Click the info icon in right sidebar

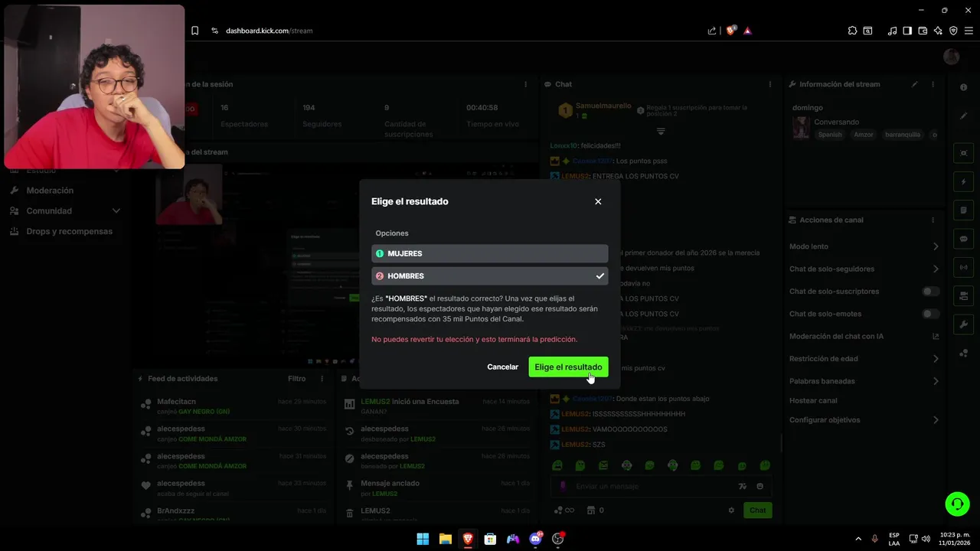coord(964,87)
